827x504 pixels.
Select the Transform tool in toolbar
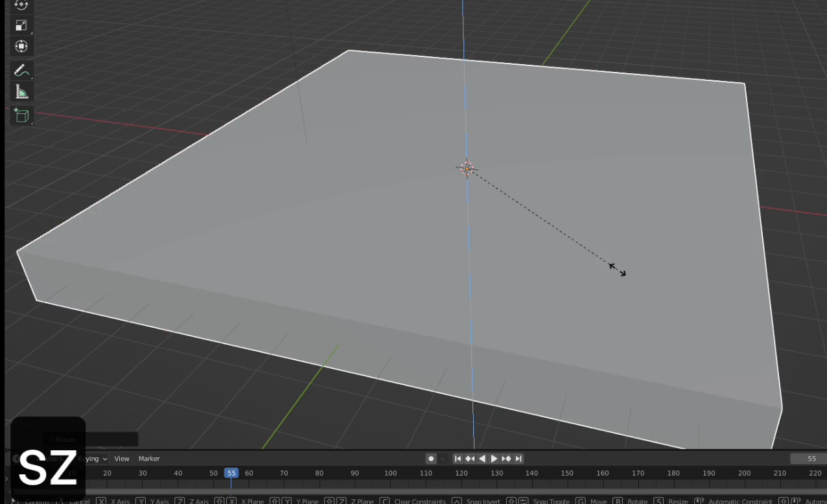21,46
